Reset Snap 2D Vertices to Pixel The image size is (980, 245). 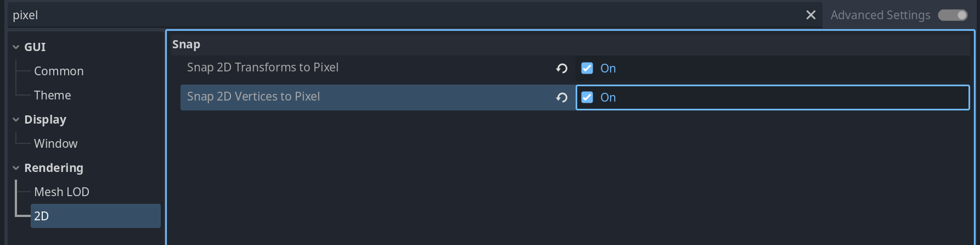(x=561, y=98)
